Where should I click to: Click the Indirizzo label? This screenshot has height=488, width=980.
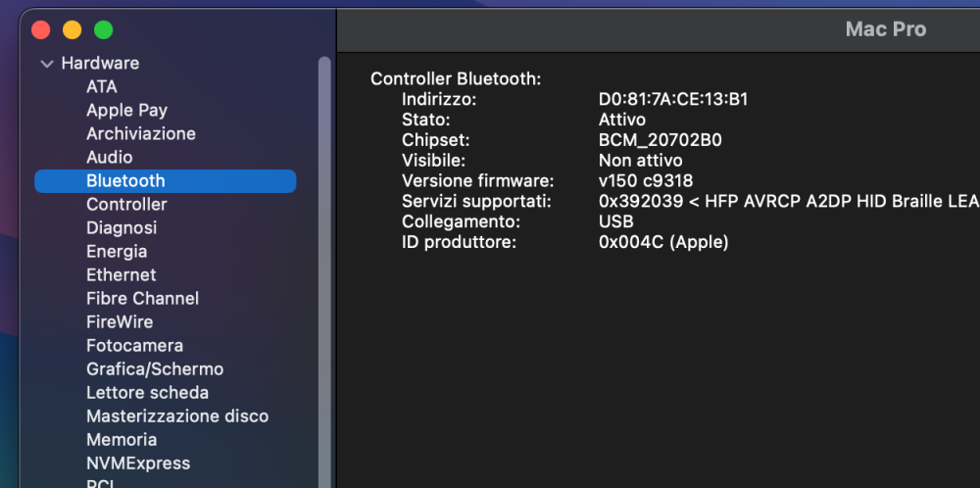[439, 99]
